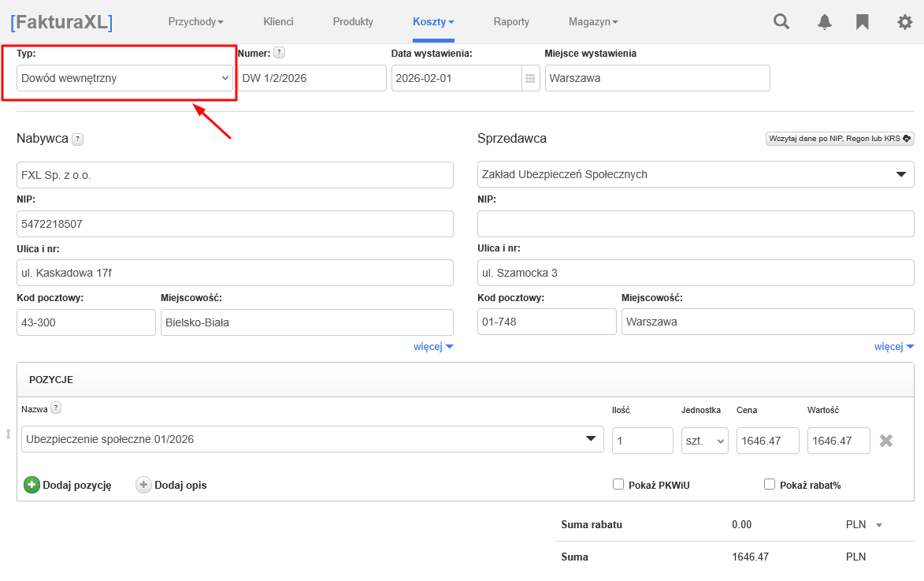The height and width of the screenshot is (581, 924).
Task: Open the calendar picker for issue date
Action: tap(530, 79)
